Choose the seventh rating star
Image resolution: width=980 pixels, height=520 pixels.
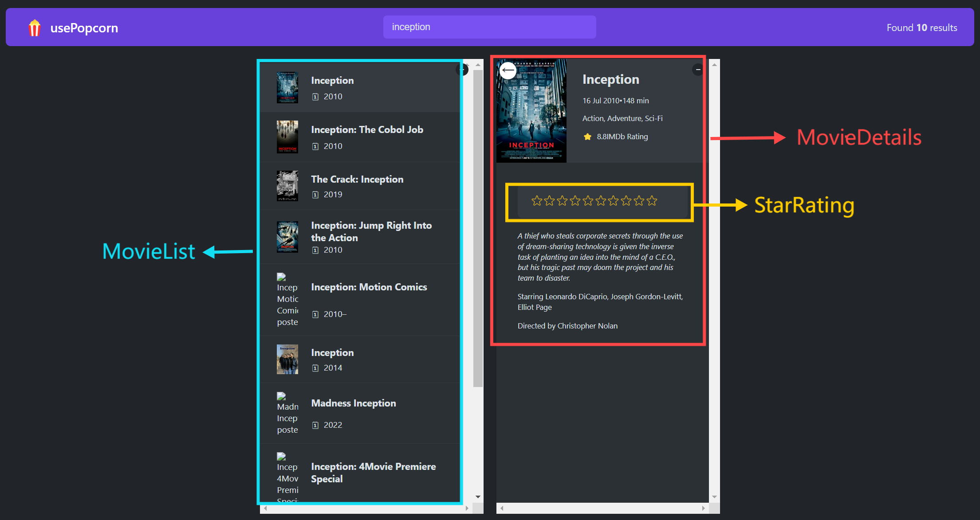tap(614, 201)
